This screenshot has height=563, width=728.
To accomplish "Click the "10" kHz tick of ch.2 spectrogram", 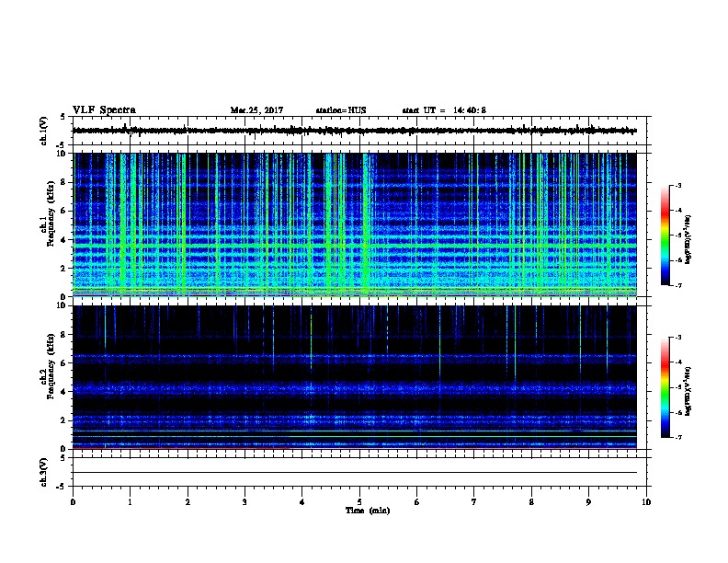I will 63,306.
